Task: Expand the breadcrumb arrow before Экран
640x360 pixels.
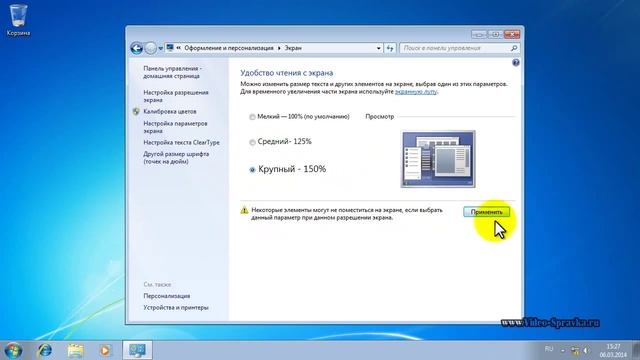Action: point(279,48)
